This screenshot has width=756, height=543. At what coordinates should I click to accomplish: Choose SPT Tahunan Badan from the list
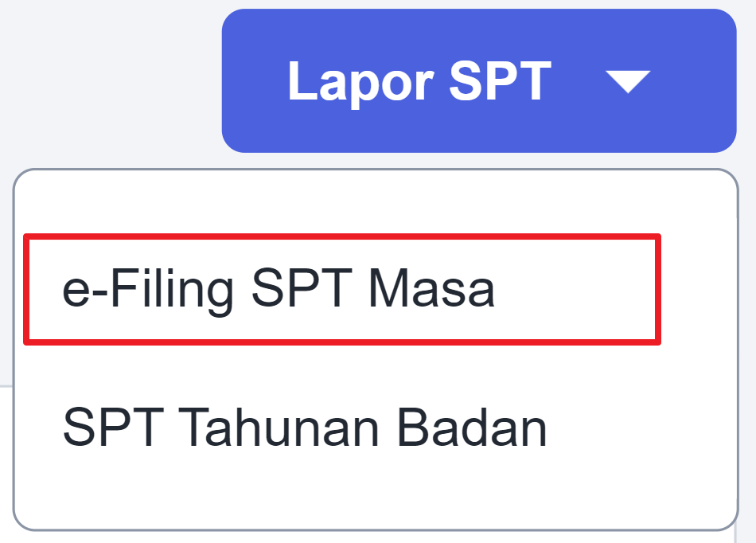[305, 428]
